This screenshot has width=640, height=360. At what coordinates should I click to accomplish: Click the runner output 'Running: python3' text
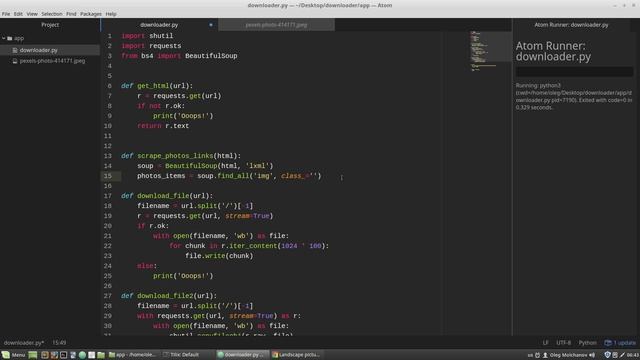coord(538,86)
